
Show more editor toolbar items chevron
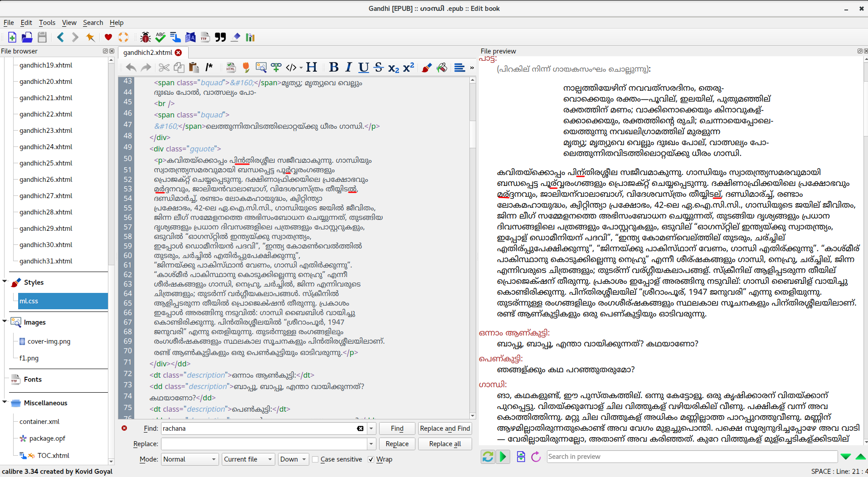tap(472, 68)
